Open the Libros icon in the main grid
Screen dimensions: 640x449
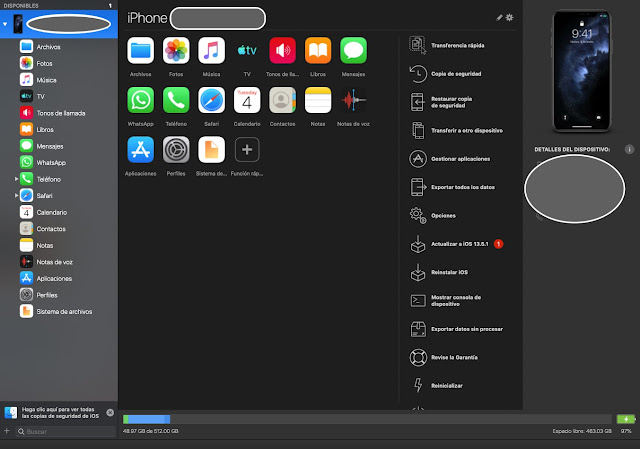coord(318,51)
